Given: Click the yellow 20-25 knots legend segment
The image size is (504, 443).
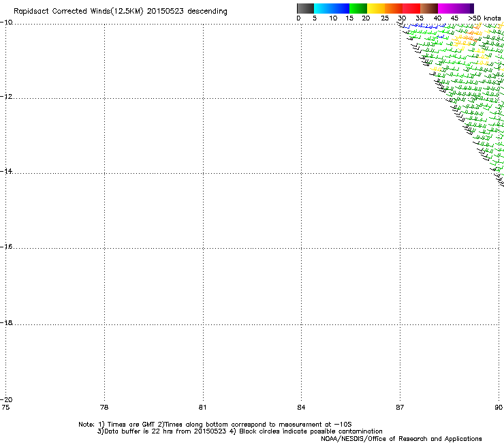Looking at the screenshot, I should tap(376, 8).
